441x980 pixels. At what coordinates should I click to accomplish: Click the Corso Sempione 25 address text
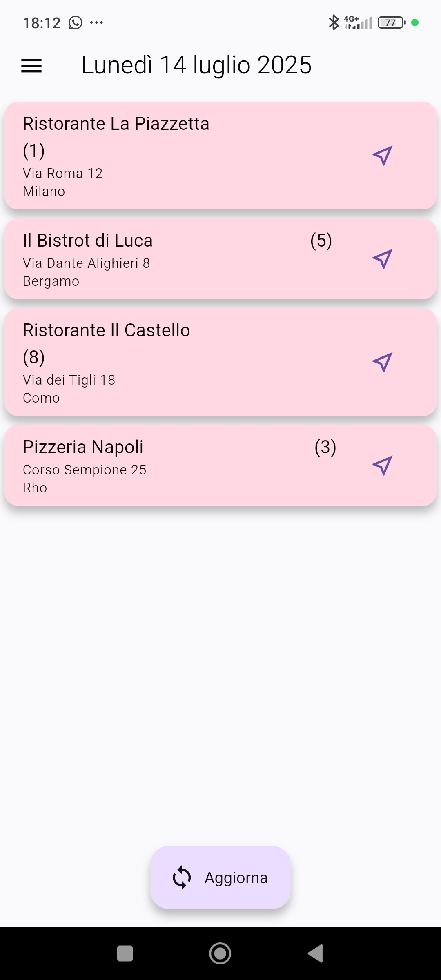click(85, 470)
